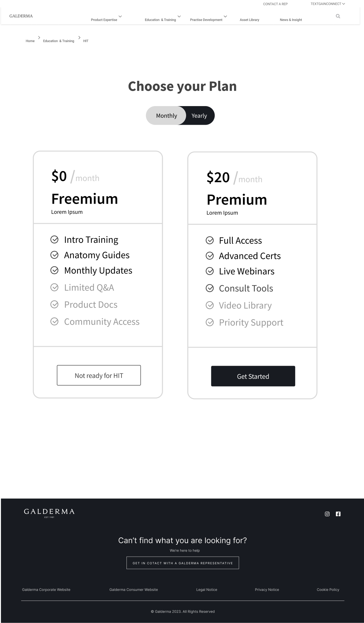The width and height of the screenshot is (364, 623).
Task: Click the Galderma header logo
Action: pyautogui.click(x=21, y=16)
